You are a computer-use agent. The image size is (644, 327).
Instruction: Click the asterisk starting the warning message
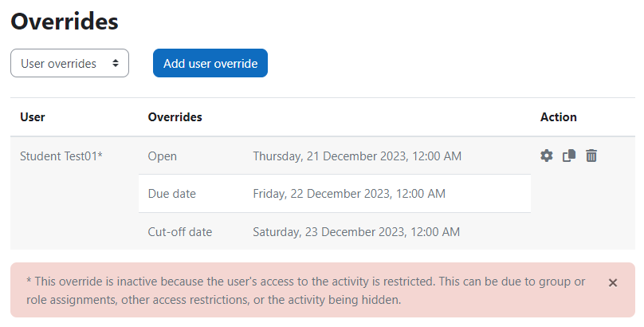click(x=29, y=281)
